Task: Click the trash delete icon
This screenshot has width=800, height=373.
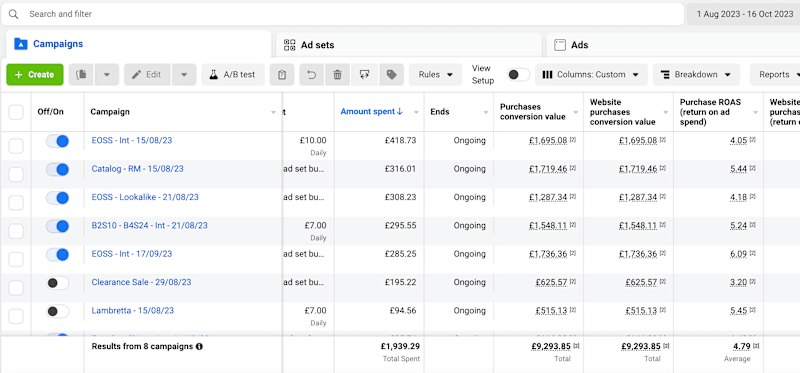Action: [x=337, y=74]
